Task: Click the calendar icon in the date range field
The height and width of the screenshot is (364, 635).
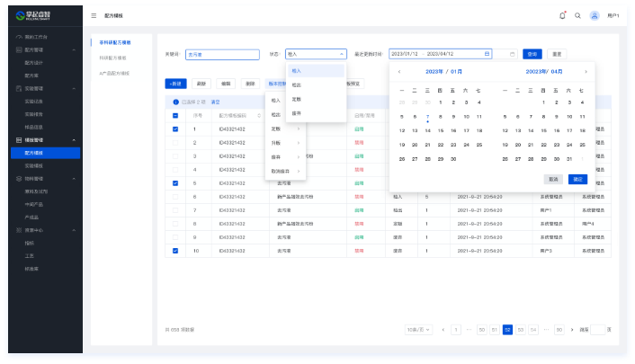Action: (487, 54)
